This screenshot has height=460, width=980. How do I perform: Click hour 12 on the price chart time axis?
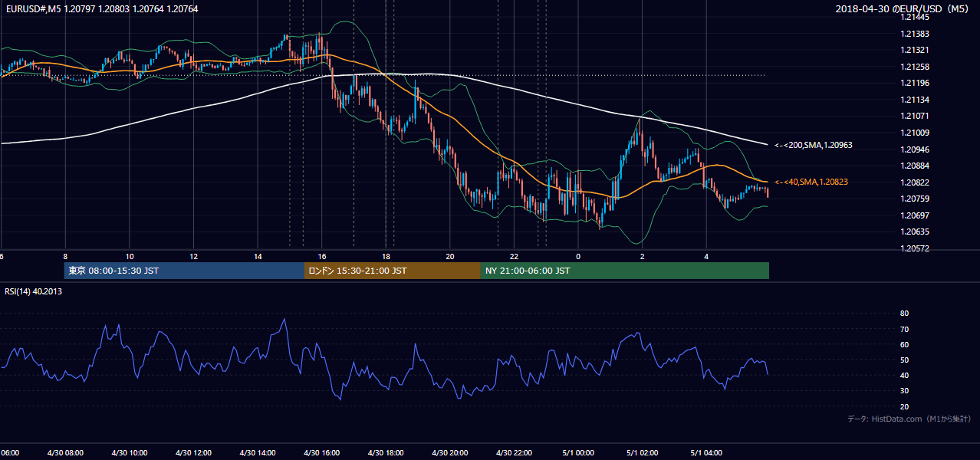coord(194,256)
